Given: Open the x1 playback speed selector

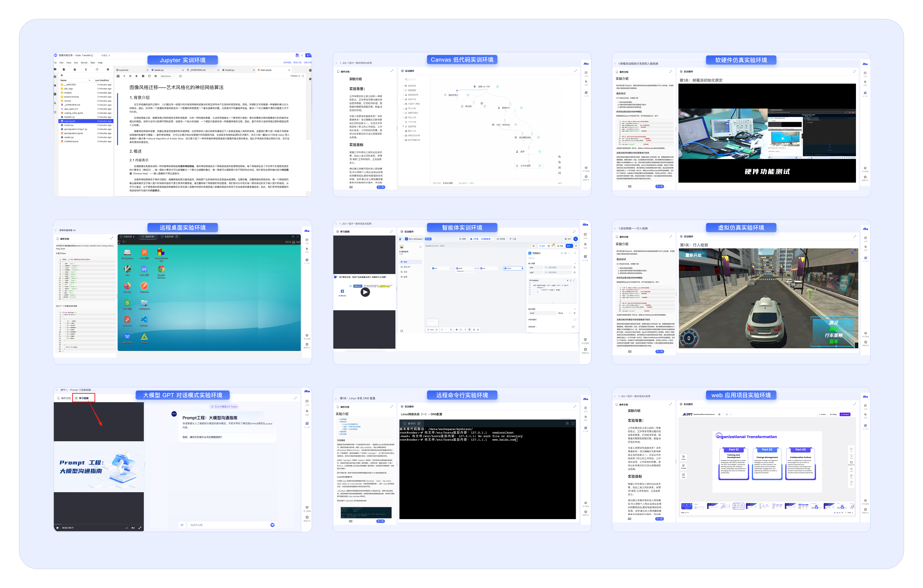Looking at the screenshot, I should (127, 528).
